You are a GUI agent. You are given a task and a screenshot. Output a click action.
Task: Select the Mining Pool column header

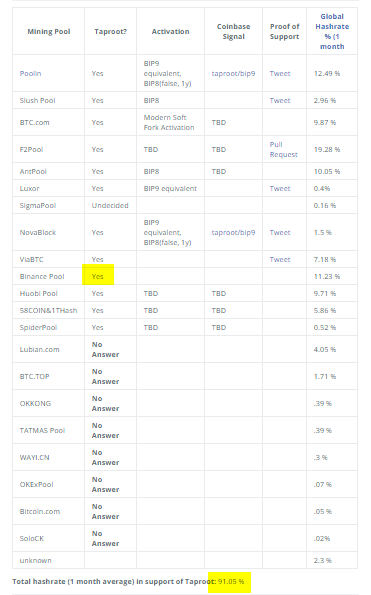click(x=49, y=31)
